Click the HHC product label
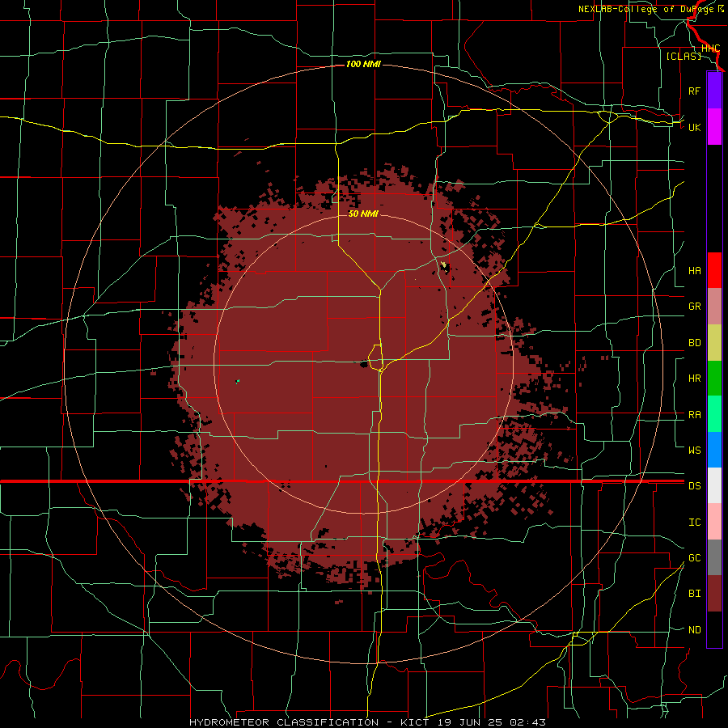The height and width of the screenshot is (728, 728). tap(711, 49)
